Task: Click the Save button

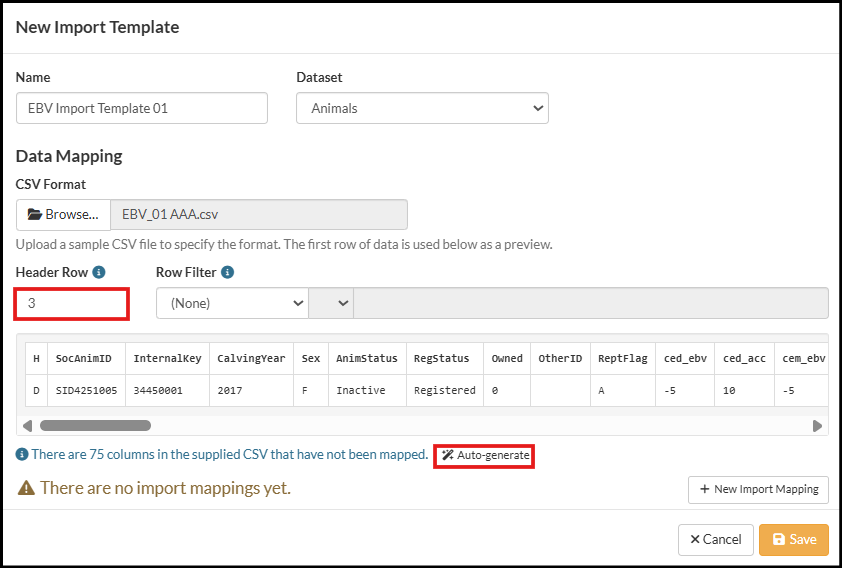Action: point(793,539)
